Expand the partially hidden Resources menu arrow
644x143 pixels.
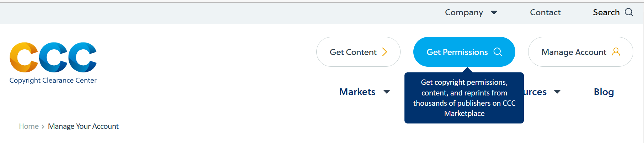point(557,92)
